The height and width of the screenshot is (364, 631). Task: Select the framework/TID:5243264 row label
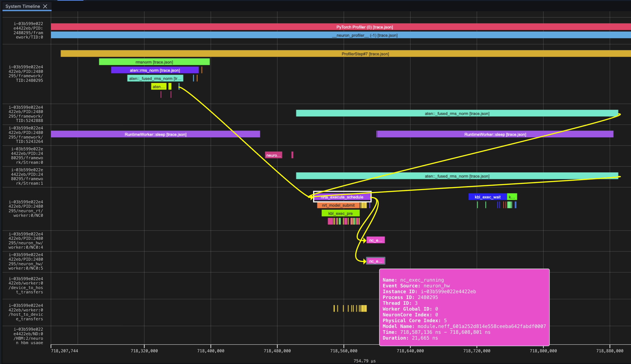coord(26,135)
